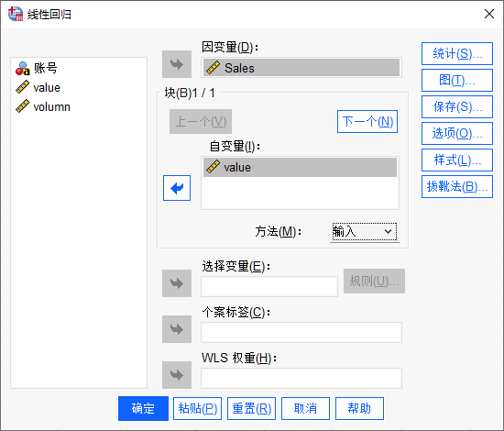
Task: Click the 粘贴(P) paste button
Action: [x=197, y=408]
